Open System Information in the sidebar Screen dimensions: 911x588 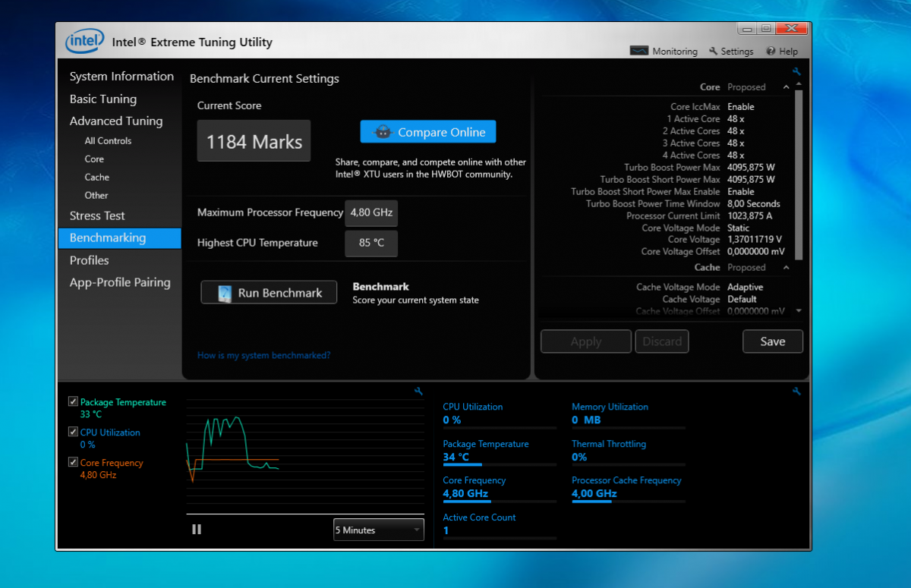[x=121, y=77]
